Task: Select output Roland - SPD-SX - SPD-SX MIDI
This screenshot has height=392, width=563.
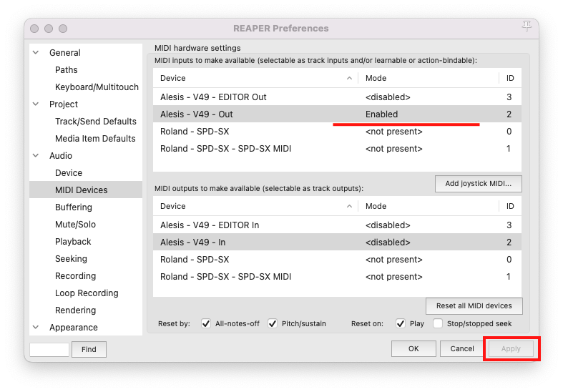Action: tap(337, 277)
